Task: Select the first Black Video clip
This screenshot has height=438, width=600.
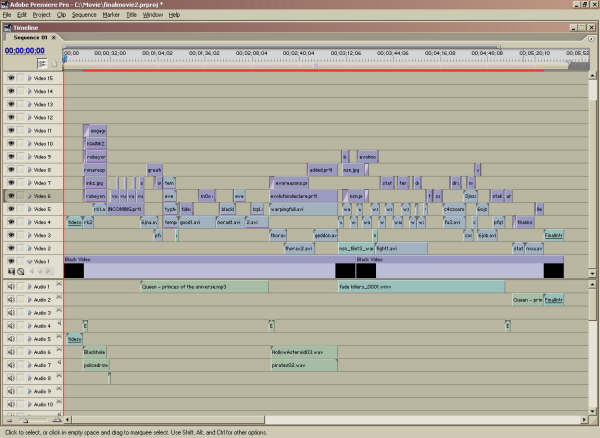Action: [x=210, y=267]
